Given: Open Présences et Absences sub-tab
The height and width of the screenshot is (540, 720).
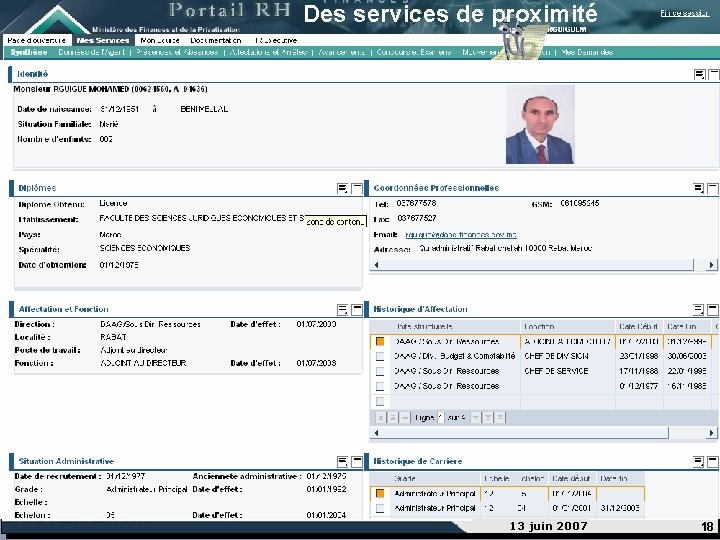Looking at the screenshot, I should coord(177,52).
